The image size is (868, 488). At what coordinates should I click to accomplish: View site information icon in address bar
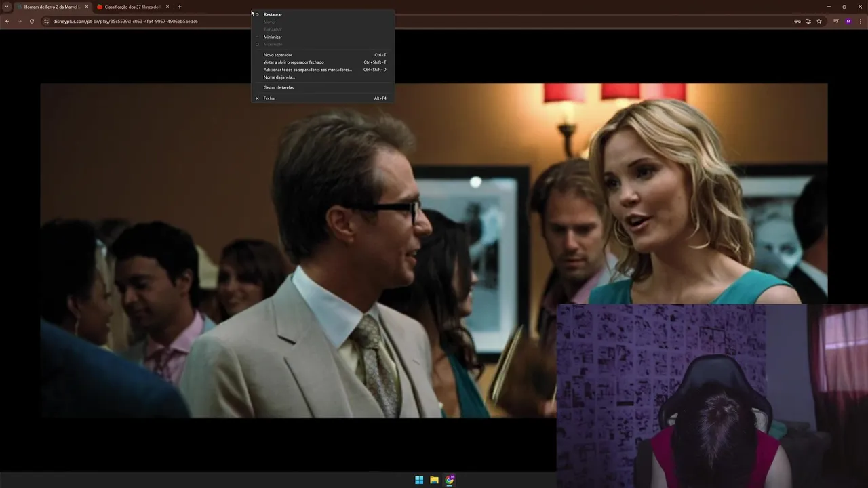coord(47,21)
